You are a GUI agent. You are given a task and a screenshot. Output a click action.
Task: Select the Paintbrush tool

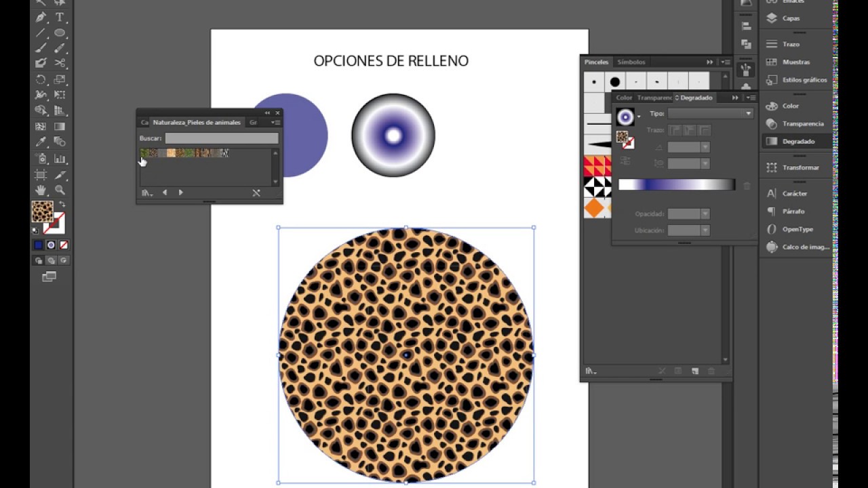point(41,48)
